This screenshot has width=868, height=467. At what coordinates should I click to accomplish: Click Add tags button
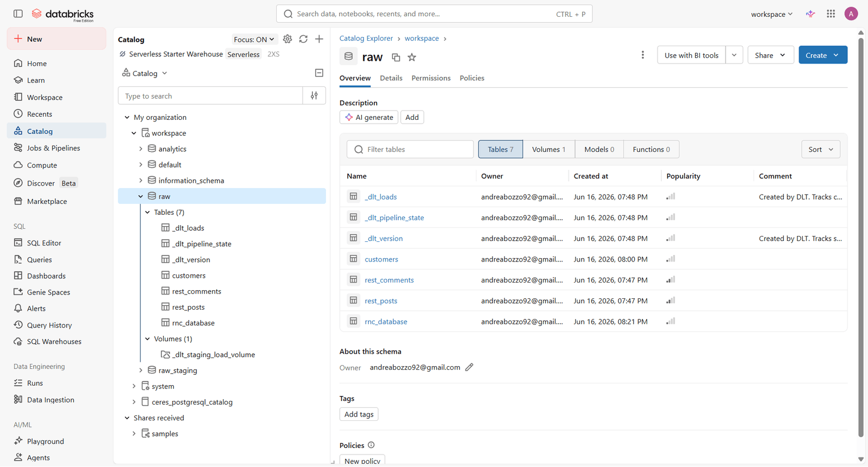pos(359,414)
